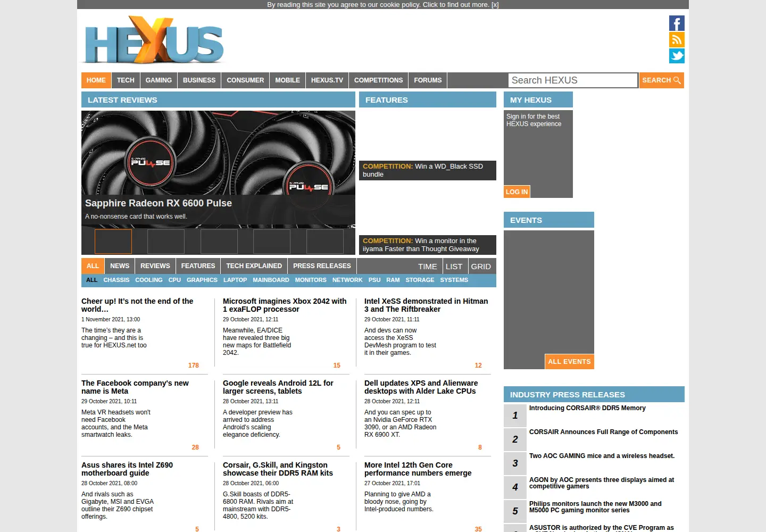Open the GAMING navigation menu

click(159, 80)
